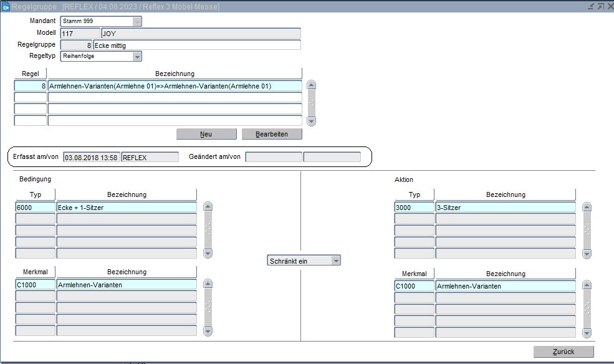Expand the 'Schränkt ein' dropdown
Screen dimensions: 614x364
[x=336, y=261]
